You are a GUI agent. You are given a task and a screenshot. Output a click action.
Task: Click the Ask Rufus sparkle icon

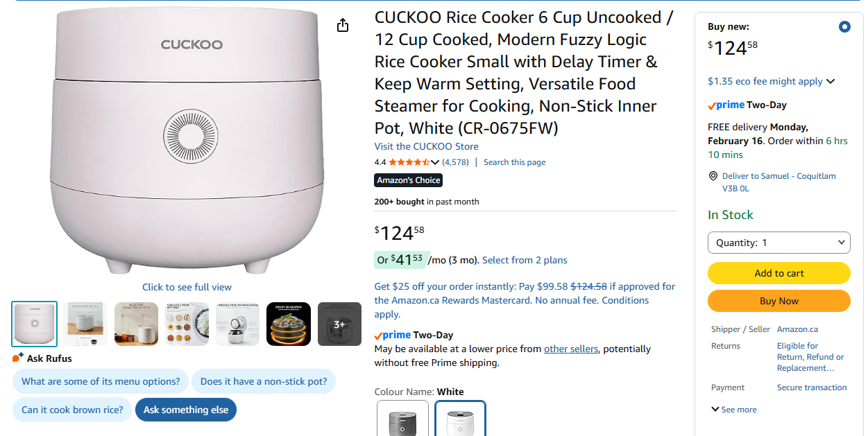tap(18, 358)
